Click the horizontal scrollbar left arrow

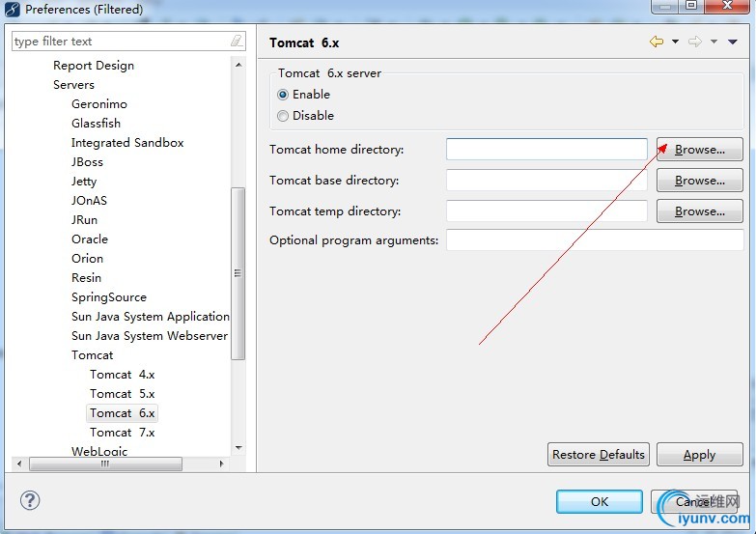tap(19, 464)
